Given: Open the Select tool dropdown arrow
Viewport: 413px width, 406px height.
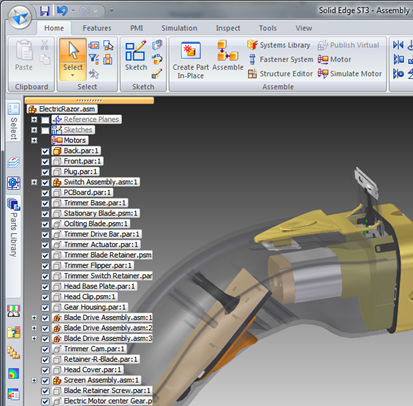Looking at the screenshot, I should (73, 75).
